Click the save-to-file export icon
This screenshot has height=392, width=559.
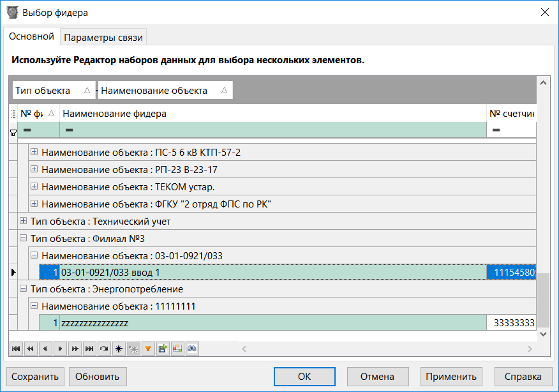(x=163, y=349)
